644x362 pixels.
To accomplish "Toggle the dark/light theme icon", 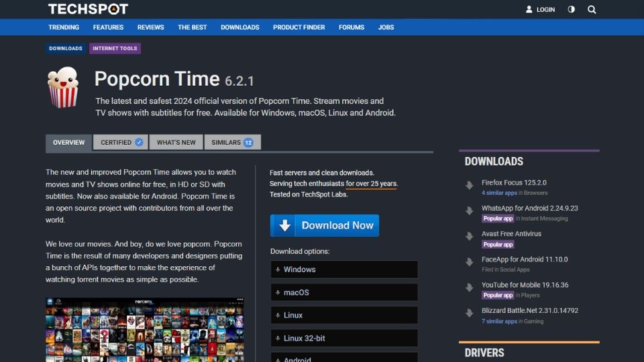I will [572, 9].
